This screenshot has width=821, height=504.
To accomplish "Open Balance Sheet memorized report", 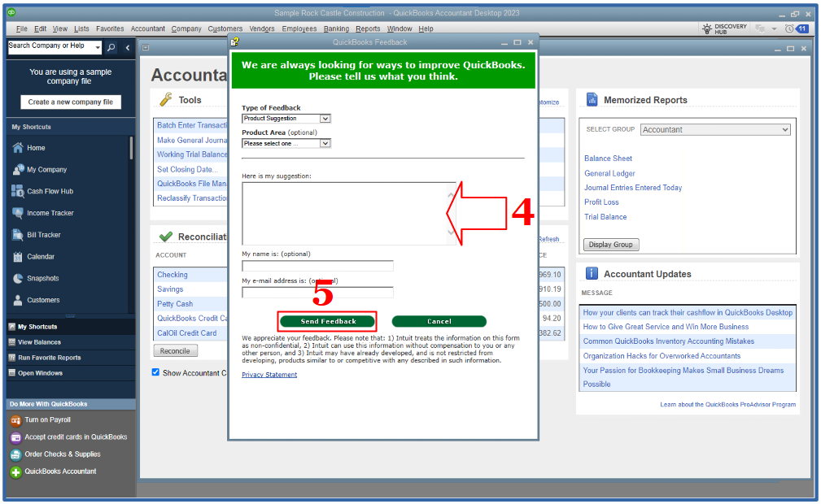I will (x=608, y=159).
